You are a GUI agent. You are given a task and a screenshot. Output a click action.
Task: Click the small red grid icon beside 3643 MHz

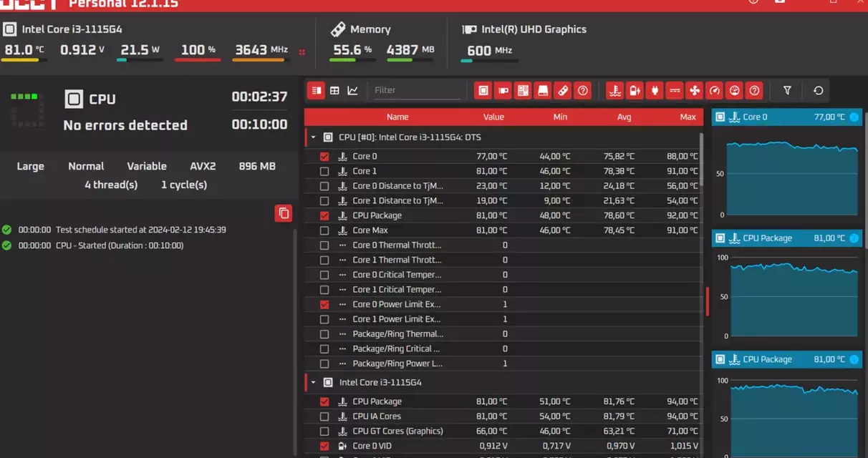[x=302, y=52]
